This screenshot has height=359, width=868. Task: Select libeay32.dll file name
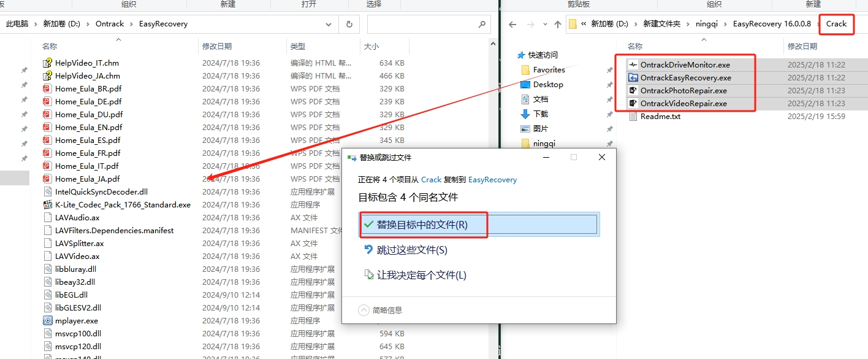(x=75, y=282)
